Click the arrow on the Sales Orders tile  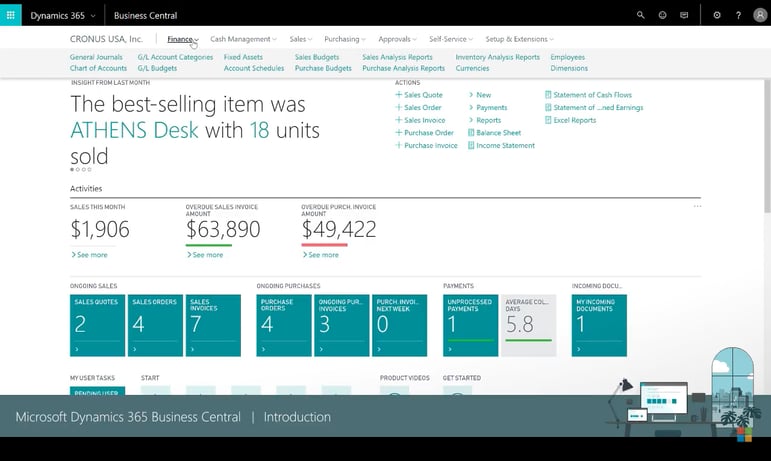click(135, 349)
